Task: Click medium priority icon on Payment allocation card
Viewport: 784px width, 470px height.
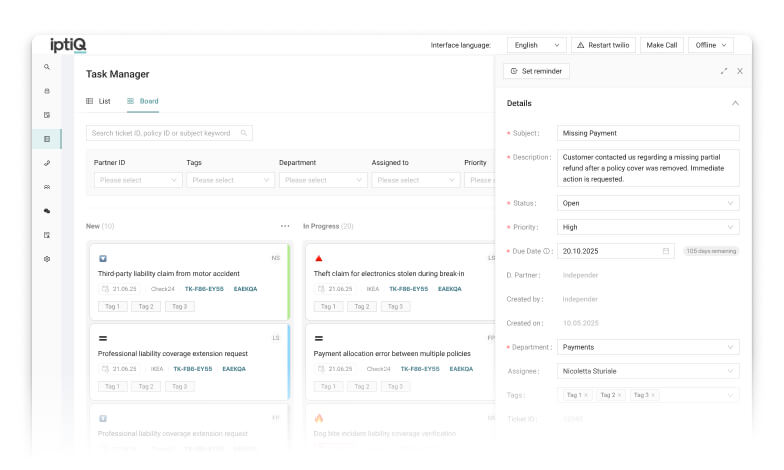Action: [318, 338]
